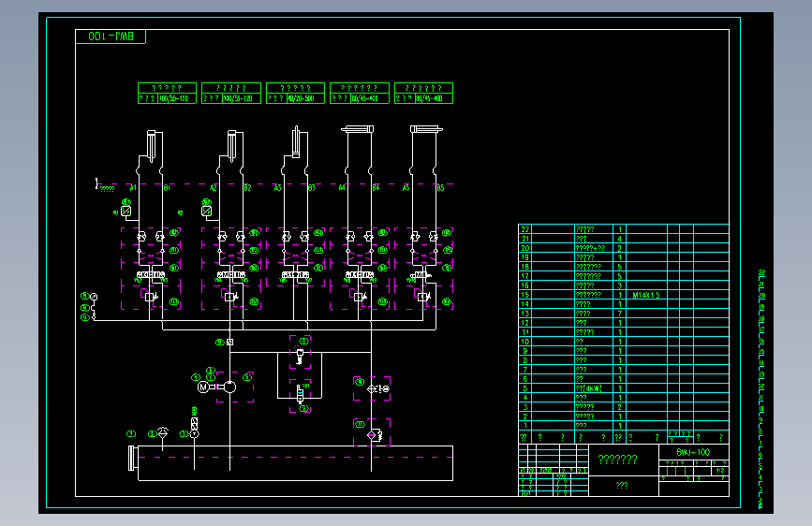
Task: Pick the pressure gauge symbol at balloon 5
Action: pos(94,297)
